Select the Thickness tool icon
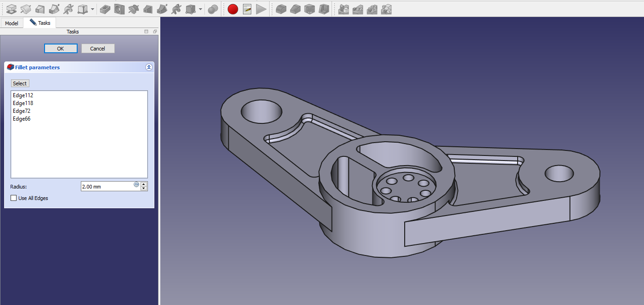The width and height of the screenshot is (644, 305). 324,9
